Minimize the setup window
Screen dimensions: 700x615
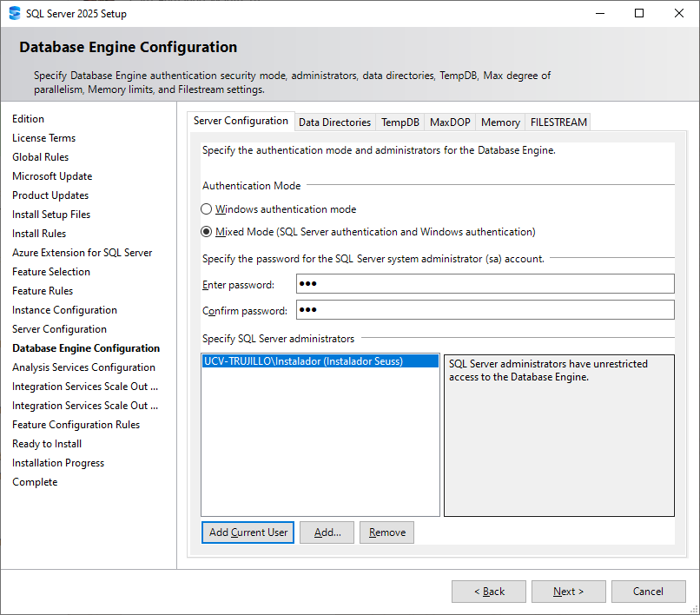coord(600,13)
